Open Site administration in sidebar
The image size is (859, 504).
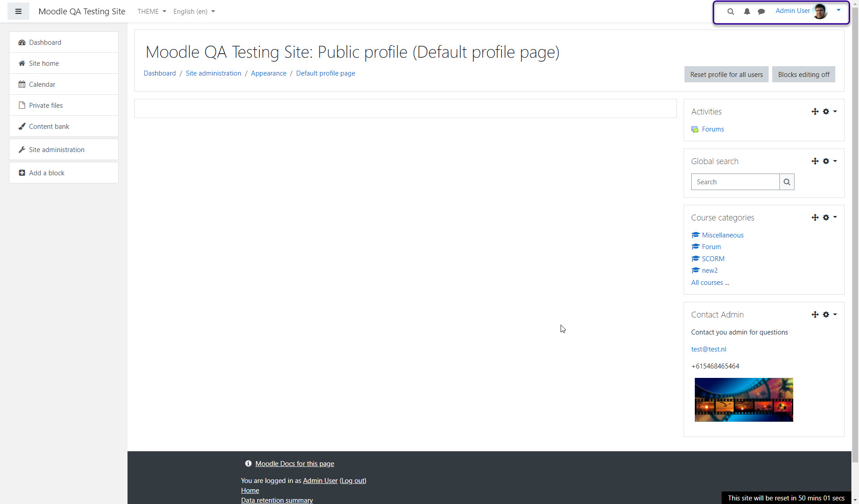point(64,149)
